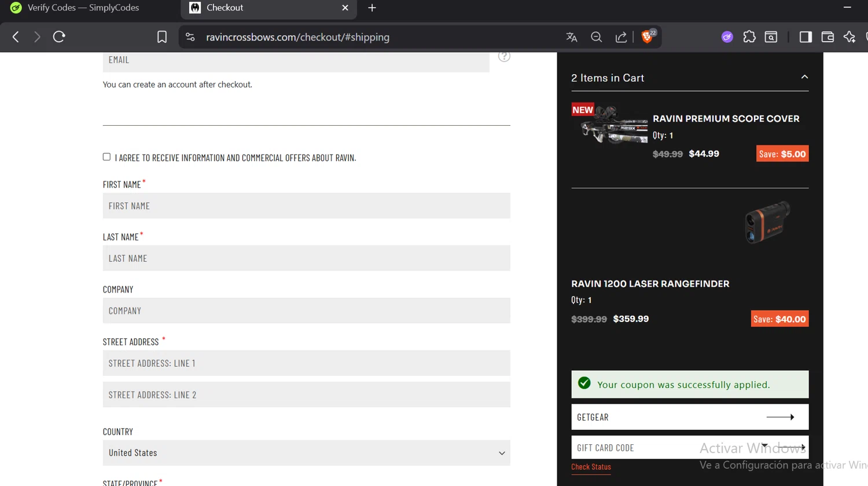Open the Brave Wallet icon
The width and height of the screenshot is (868, 486).
(827, 37)
